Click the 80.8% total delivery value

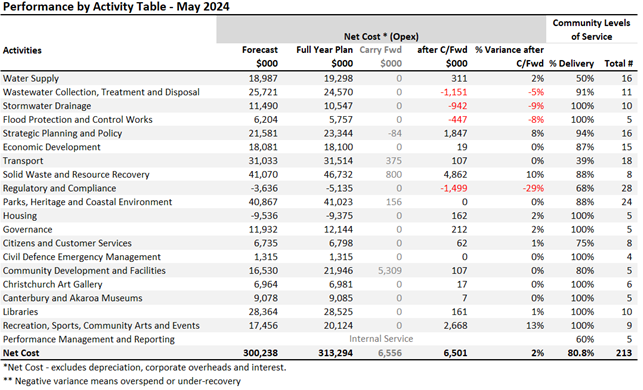pos(581,353)
